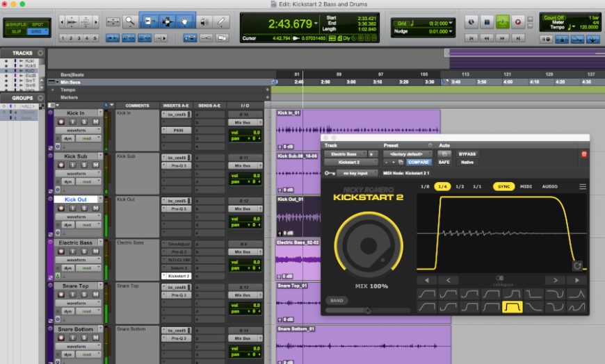Viewport: 605px width, 364px height.
Task: Switch Kickstart trigger to SYNC mode
Action: [x=503, y=187]
